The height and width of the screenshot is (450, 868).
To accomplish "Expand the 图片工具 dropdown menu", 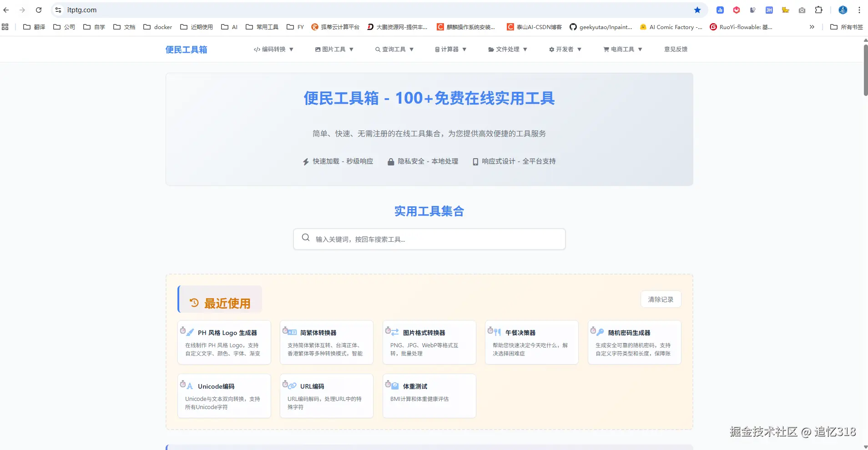I will click(x=334, y=49).
